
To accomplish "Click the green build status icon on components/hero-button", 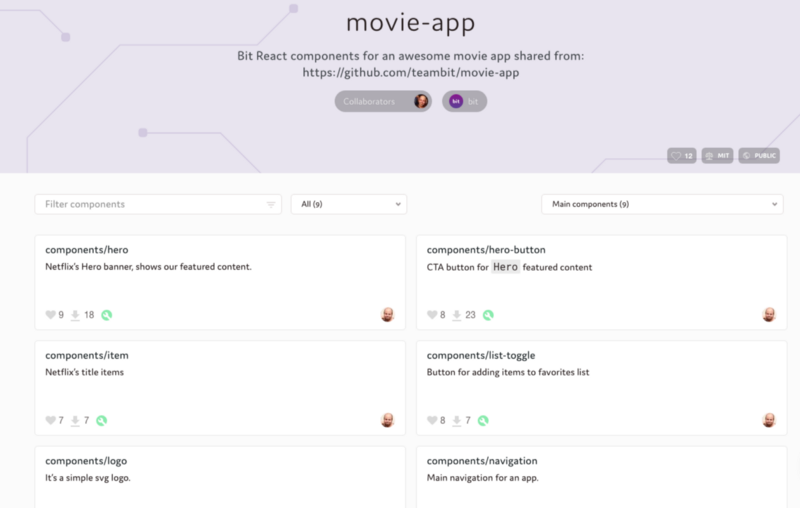I will click(x=488, y=315).
